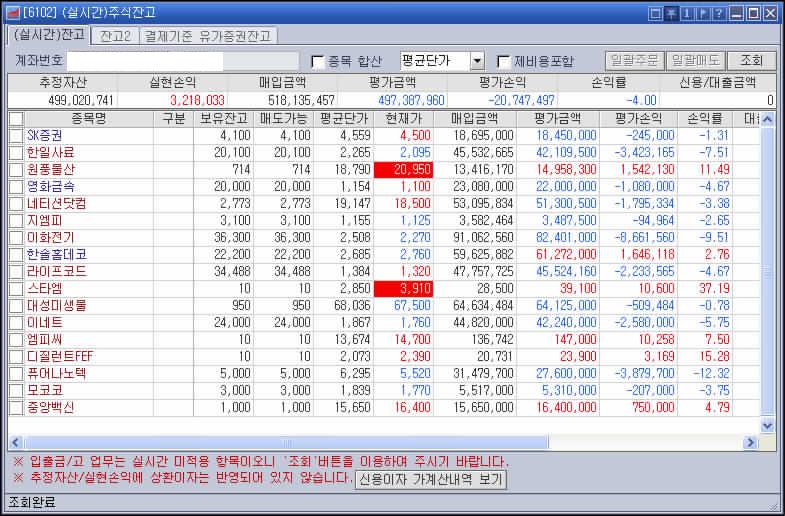Click the red app icon beside [6102]
The width and height of the screenshot is (785, 516).
[12, 13]
